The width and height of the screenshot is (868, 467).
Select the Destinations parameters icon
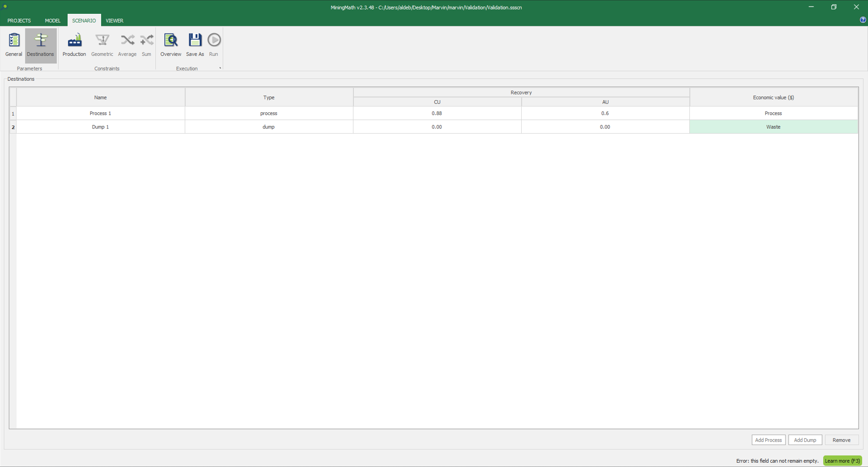click(41, 45)
